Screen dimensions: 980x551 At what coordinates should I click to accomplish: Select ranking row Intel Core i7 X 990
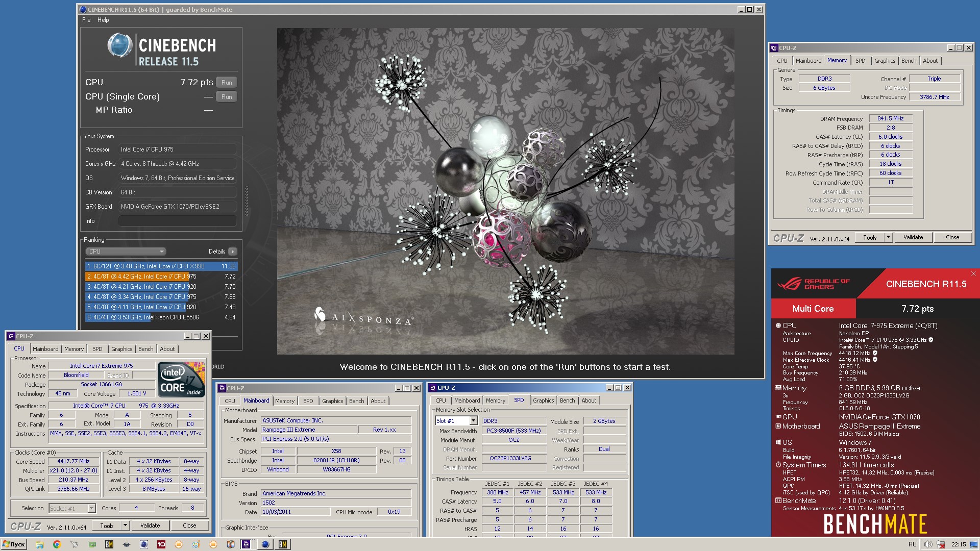pos(161,266)
